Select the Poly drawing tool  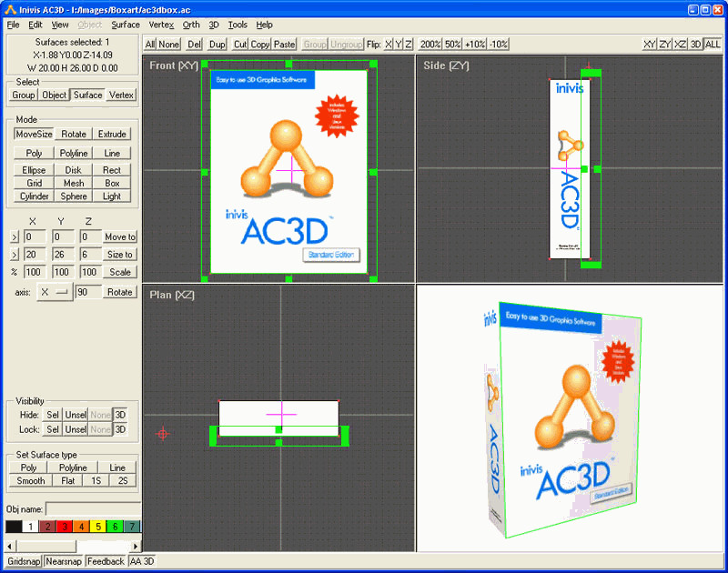(34, 153)
